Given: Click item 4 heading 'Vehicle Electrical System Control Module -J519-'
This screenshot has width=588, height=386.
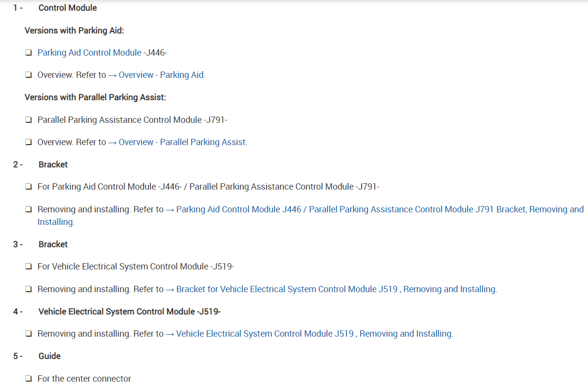Looking at the screenshot, I should [129, 312].
